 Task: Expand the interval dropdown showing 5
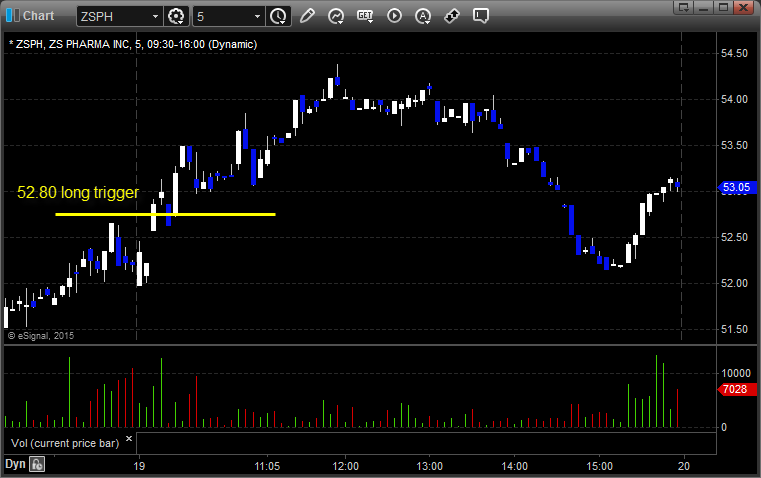click(257, 16)
